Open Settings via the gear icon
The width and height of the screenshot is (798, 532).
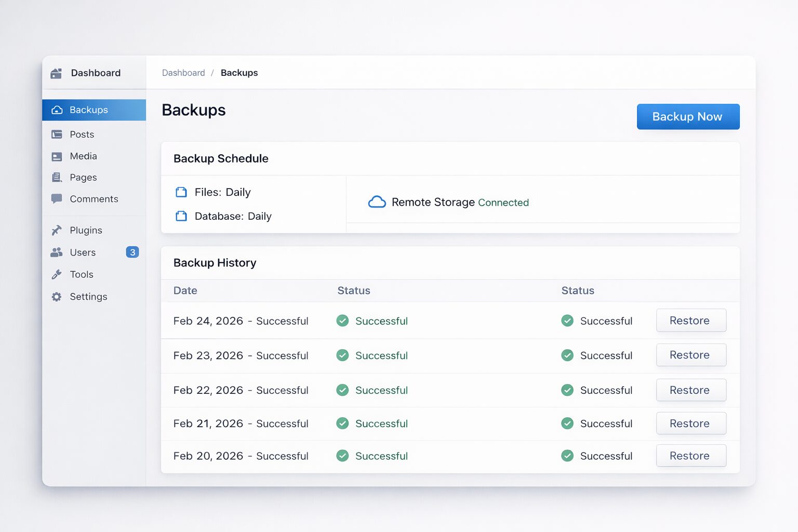[56, 297]
